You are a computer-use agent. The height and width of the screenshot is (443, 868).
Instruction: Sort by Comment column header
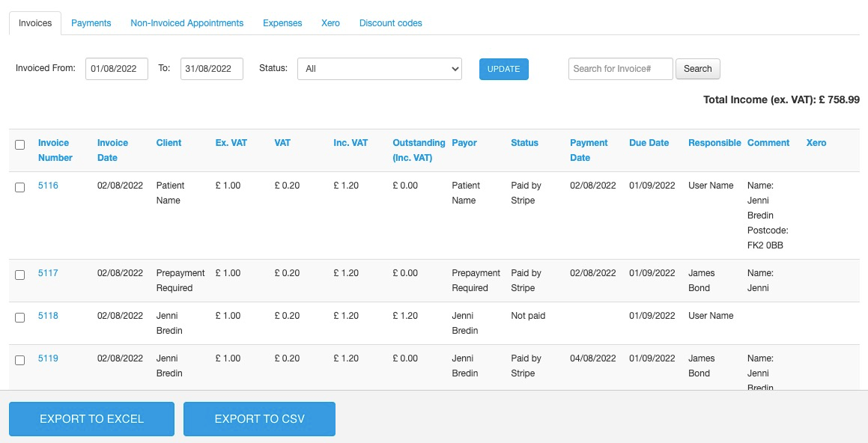[x=768, y=143]
